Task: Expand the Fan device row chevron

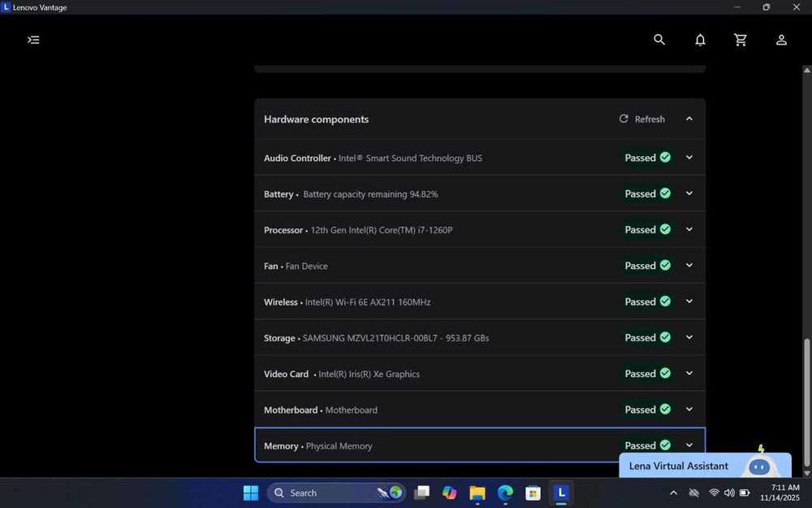Action: [689, 266]
